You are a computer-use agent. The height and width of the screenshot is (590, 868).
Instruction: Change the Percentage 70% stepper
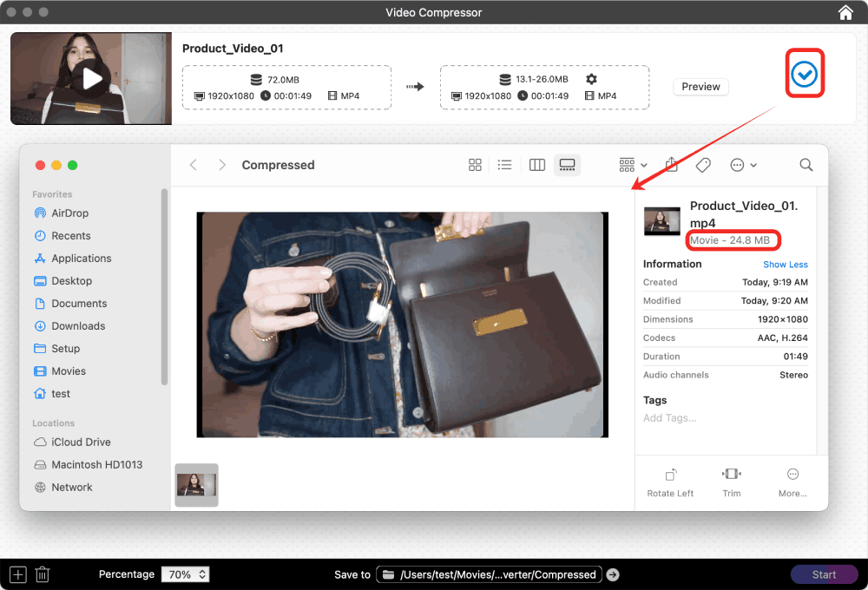[x=186, y=574]
